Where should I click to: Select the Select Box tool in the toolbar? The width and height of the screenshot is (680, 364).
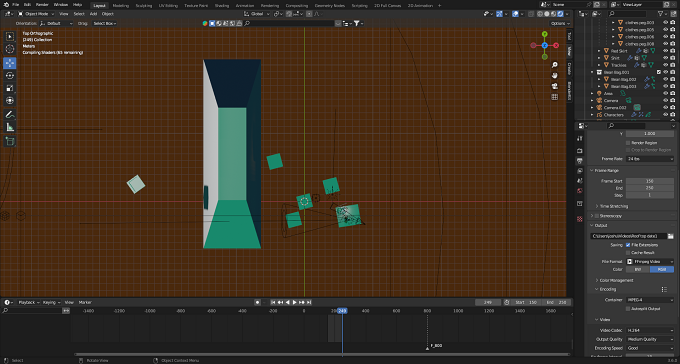pyautogui.click(x=10, y=37)
